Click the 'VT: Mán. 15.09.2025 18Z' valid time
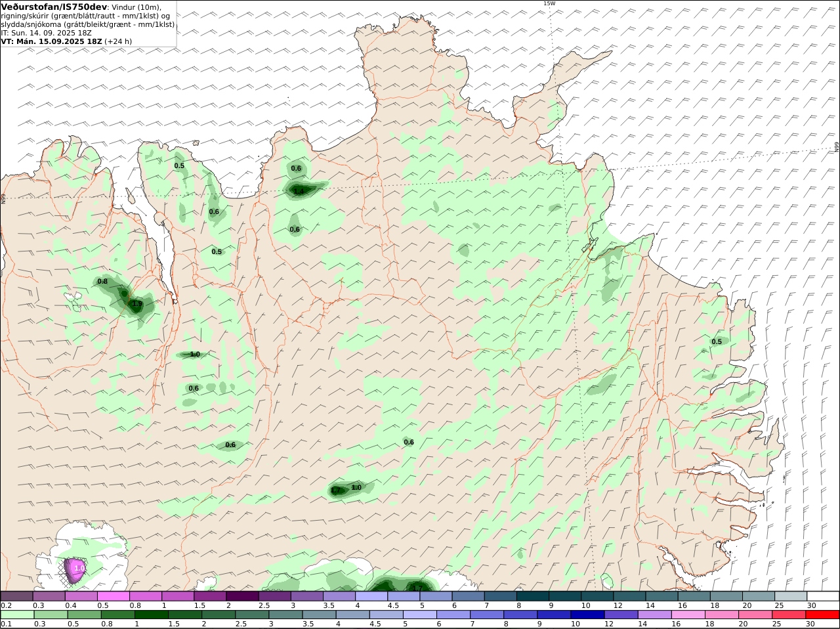 52,41
